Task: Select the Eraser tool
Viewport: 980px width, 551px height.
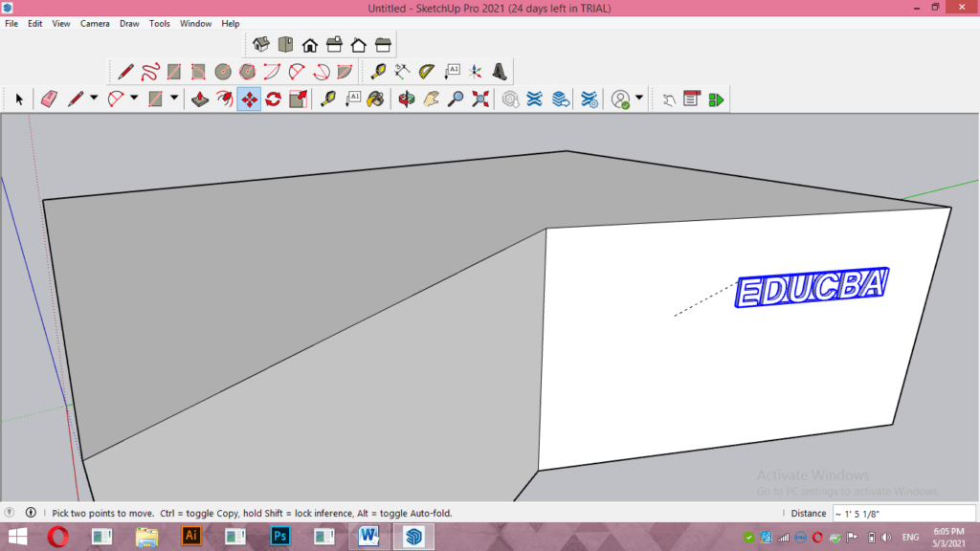Action: [x=48, y=99]
